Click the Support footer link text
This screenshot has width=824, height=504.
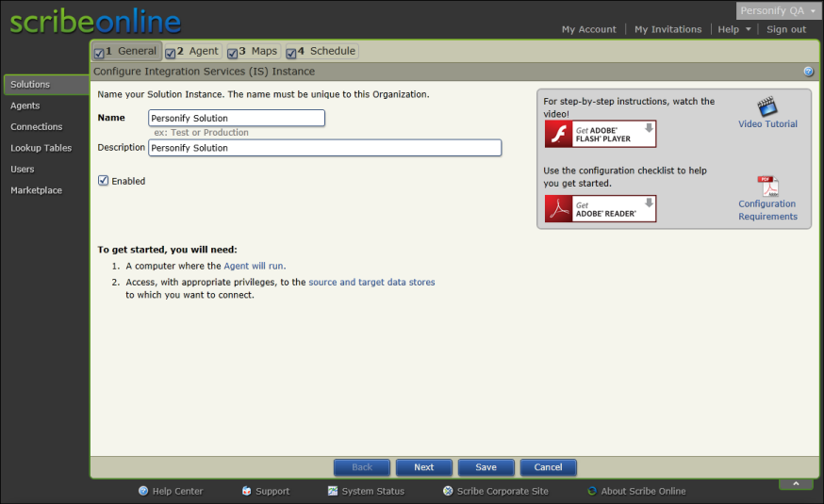click(x=272, y=492)
